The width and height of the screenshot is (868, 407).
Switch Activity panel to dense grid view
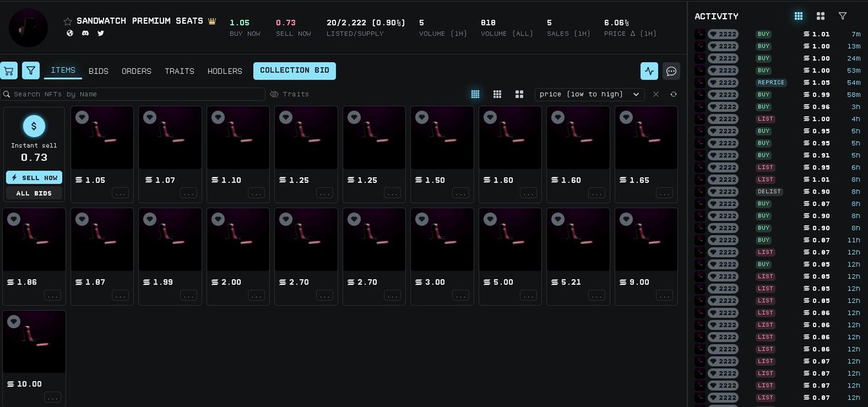(x=799, y=16)
